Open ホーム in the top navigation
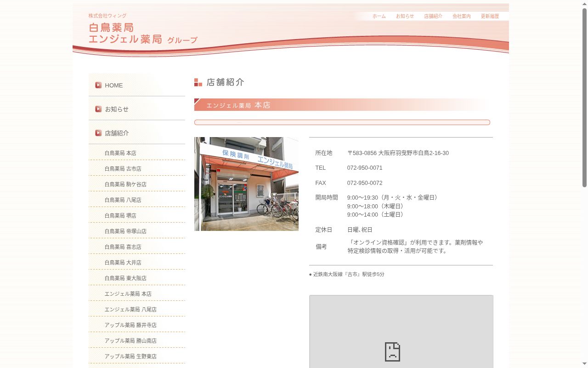The image size is (588, 368). 379,16
